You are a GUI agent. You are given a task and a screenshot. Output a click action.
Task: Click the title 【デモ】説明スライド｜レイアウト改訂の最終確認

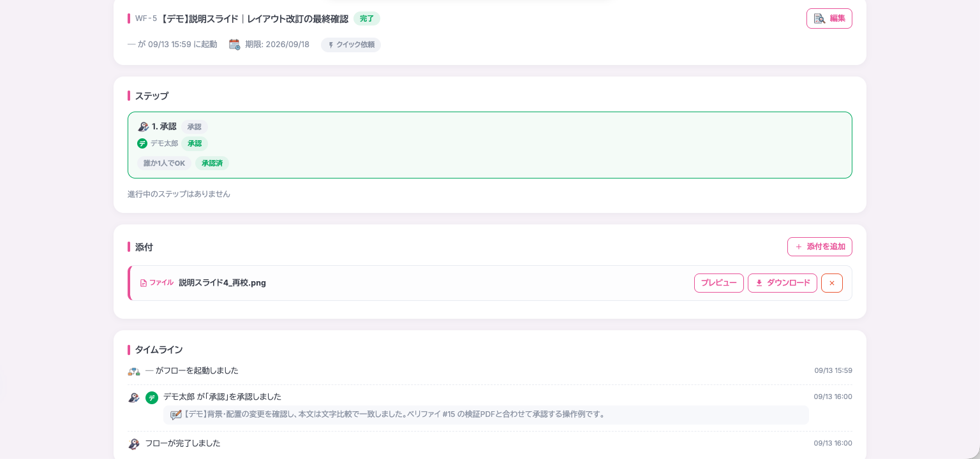click(255, 18)
